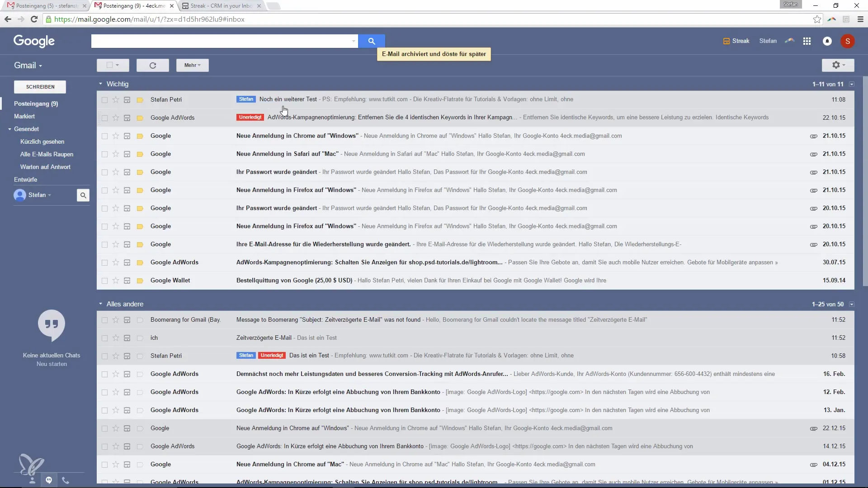This screenshot has width=868, height=488.
Task: Open the Hangouts contacts person icon
Action: click(x=32, y=480)
